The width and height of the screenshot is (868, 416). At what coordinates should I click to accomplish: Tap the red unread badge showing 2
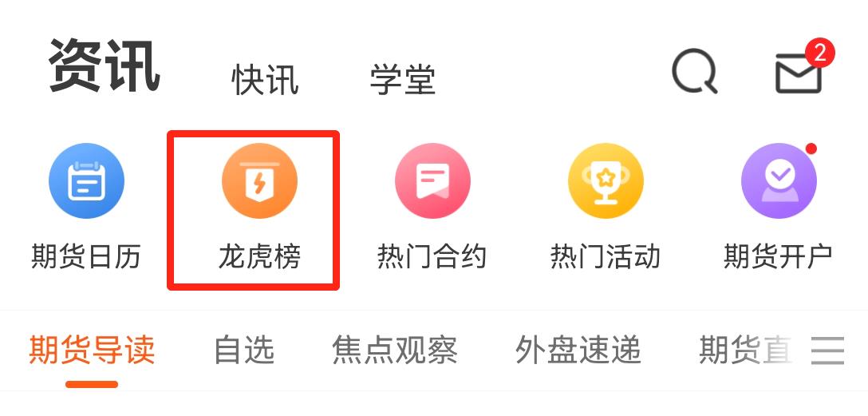820,53
